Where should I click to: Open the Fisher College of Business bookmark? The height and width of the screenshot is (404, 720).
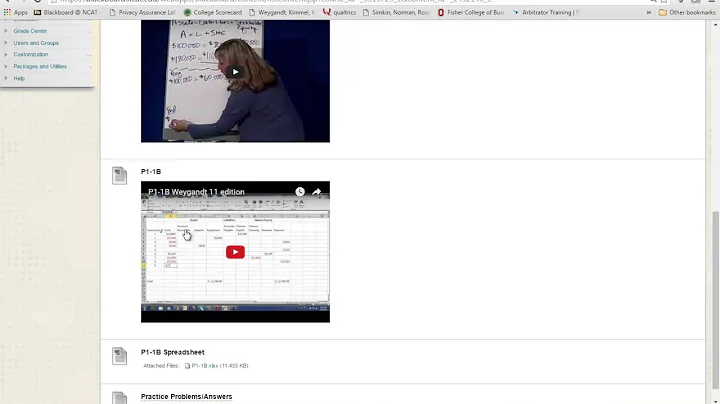point(471,12)
